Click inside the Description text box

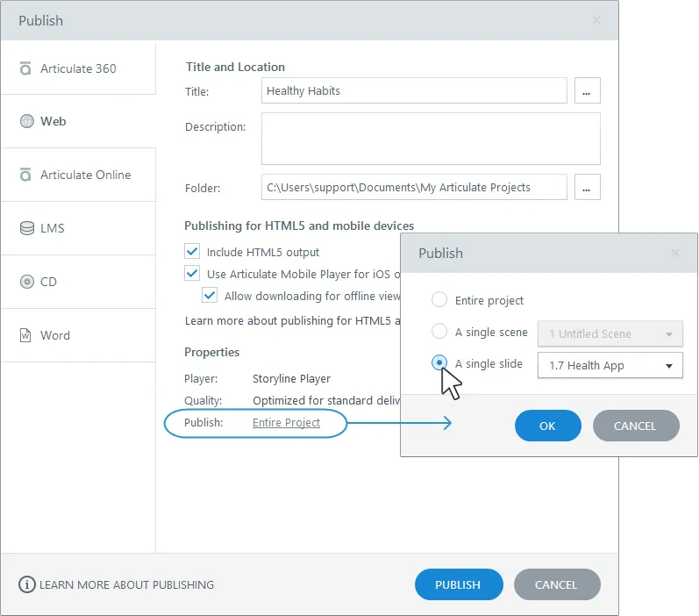pyautogui.click(x=431, y=139)
